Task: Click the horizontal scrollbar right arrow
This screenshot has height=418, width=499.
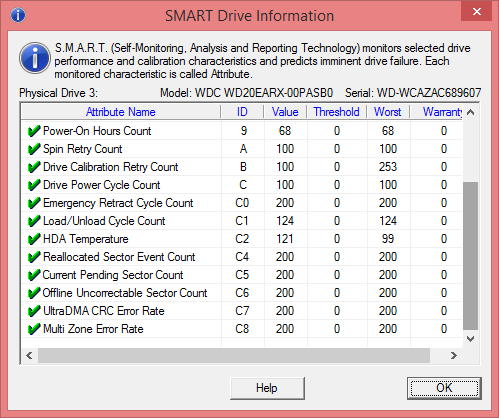Action: pos(454,355)
